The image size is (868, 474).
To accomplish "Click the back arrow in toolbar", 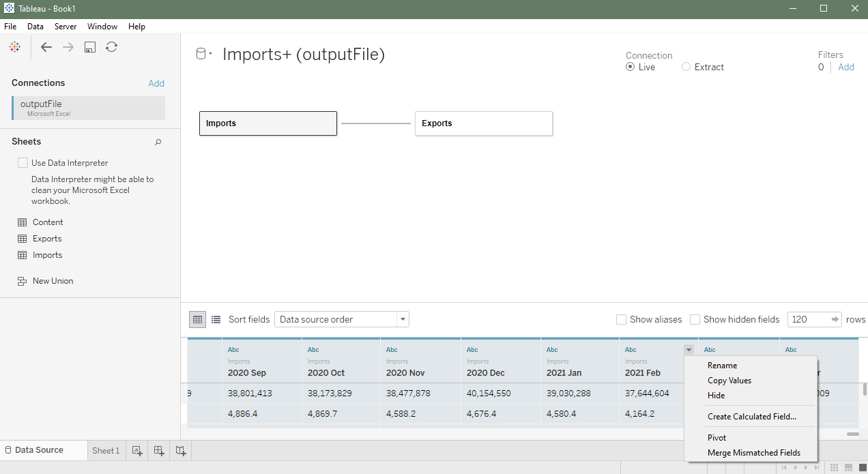I will pyautogui.click(x=46, y=47).
